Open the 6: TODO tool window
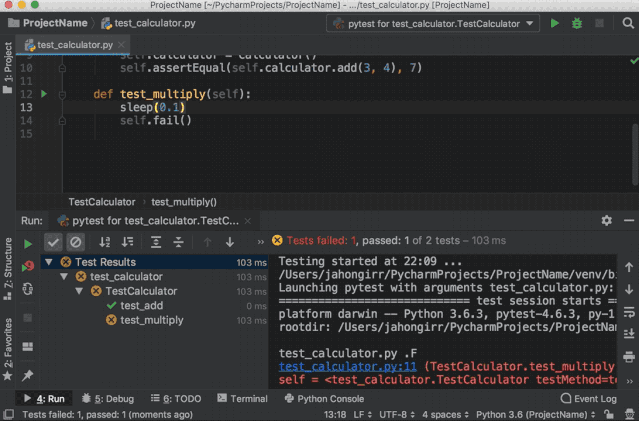Image resolution: width=639 pixels, height=421 pixels. click(176, 399)
